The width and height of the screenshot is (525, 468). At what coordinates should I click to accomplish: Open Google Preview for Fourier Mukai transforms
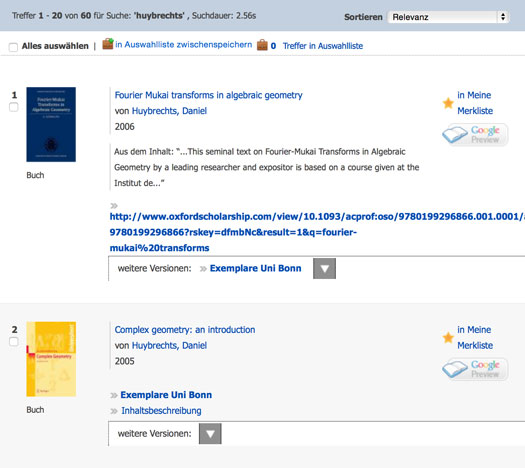[475, 135]
